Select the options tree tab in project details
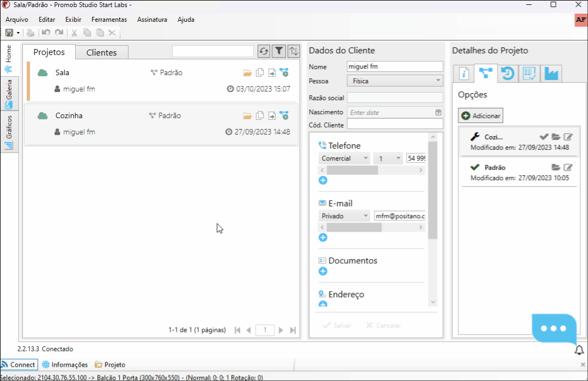The image size is (588, 381). [x=486, y=73]
